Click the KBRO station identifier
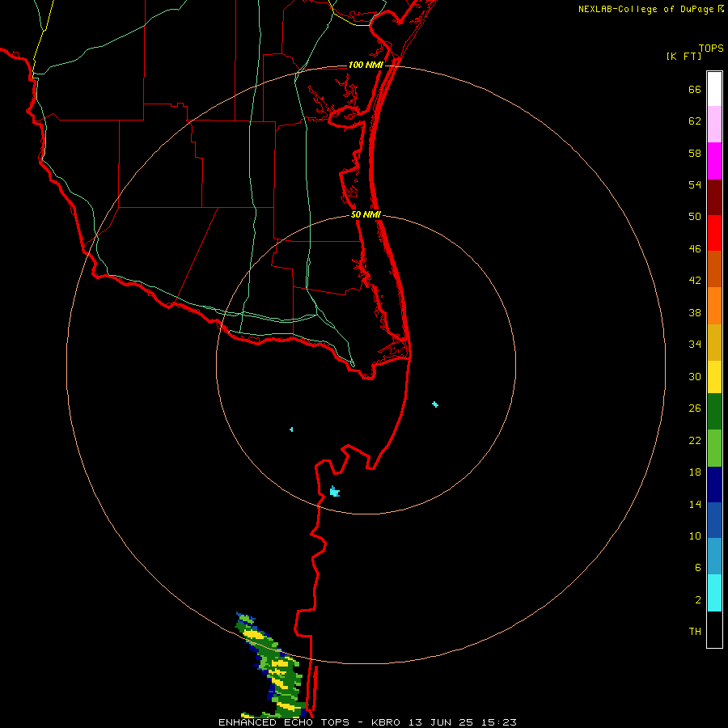Image resolution: width=728 pixels, height=728 pixels. pyautogui.click(x=386, y=722)
